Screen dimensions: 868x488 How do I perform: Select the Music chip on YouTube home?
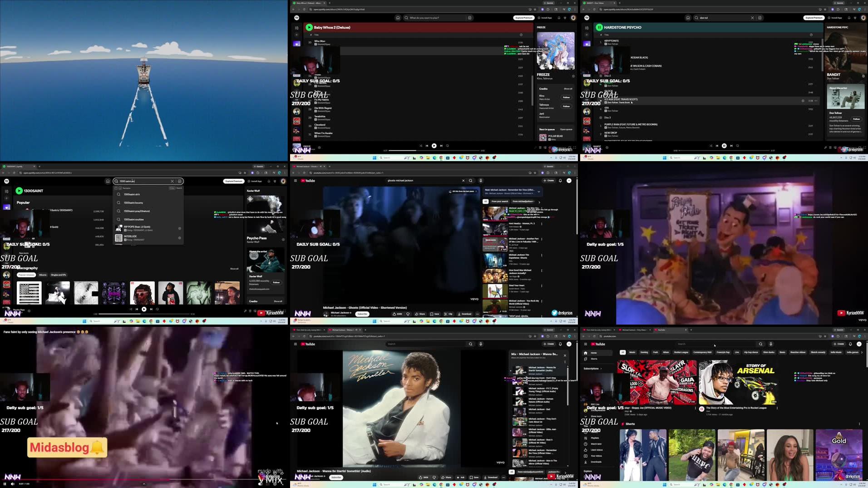coord(631,352)
